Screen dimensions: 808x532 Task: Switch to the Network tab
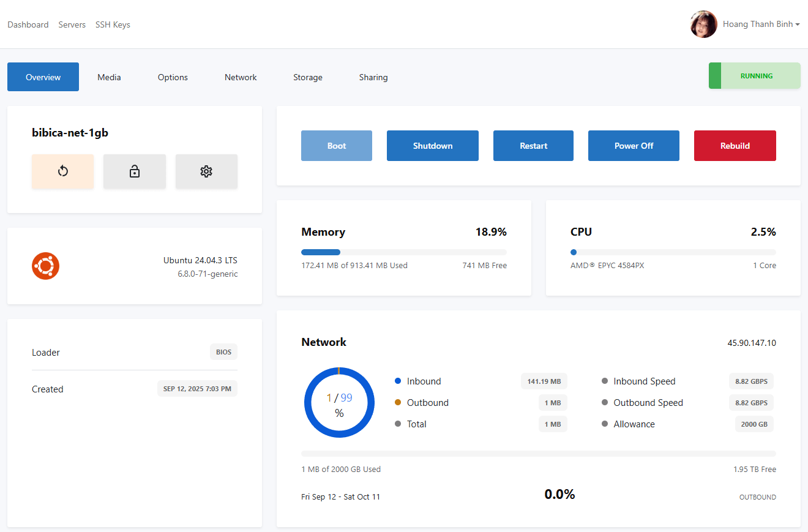[241, 77]
